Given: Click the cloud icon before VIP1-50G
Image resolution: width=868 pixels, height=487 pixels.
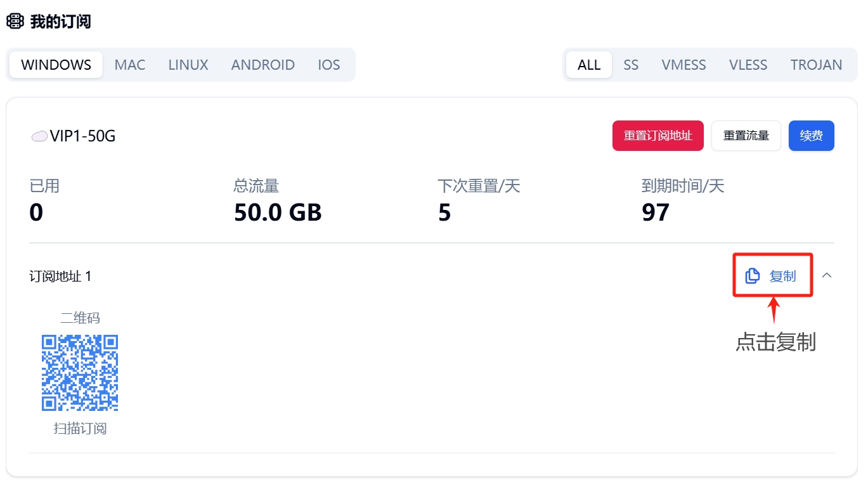Looking at the screenshot, I should (x=39, y=135).
